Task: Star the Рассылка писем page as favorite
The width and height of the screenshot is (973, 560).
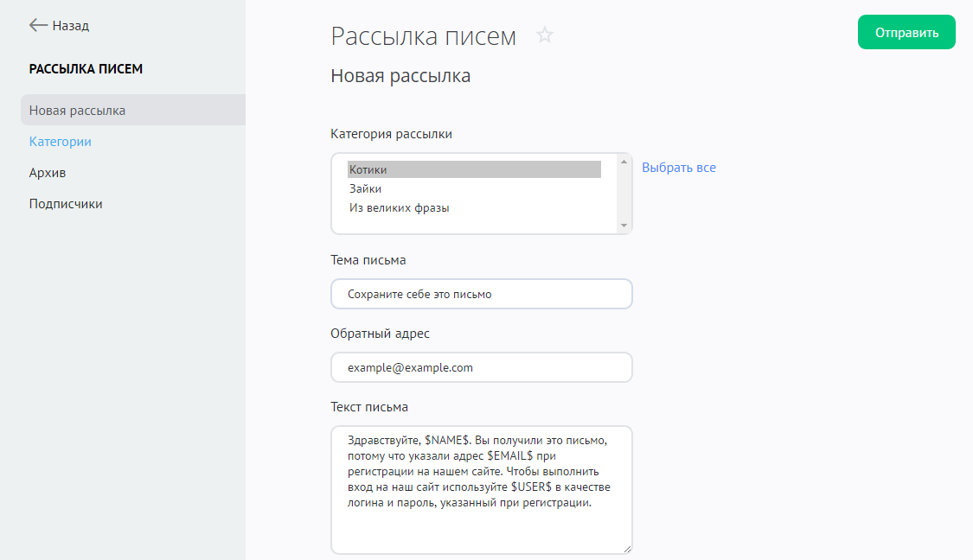Action: pos(544,35)
